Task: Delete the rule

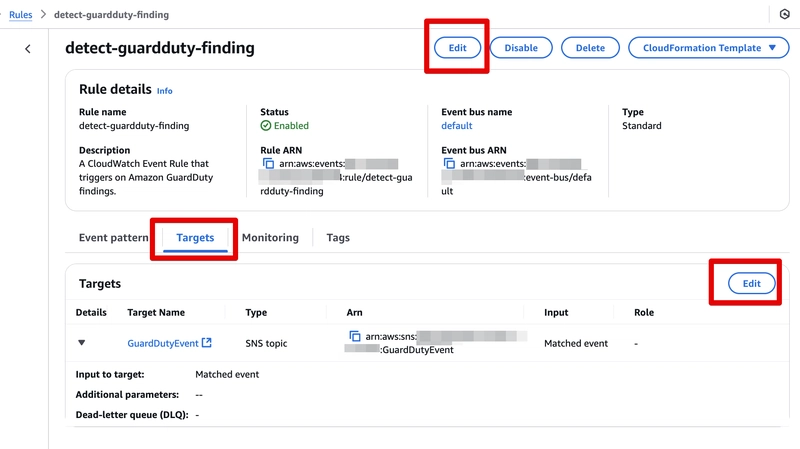Action: (590, 48)
